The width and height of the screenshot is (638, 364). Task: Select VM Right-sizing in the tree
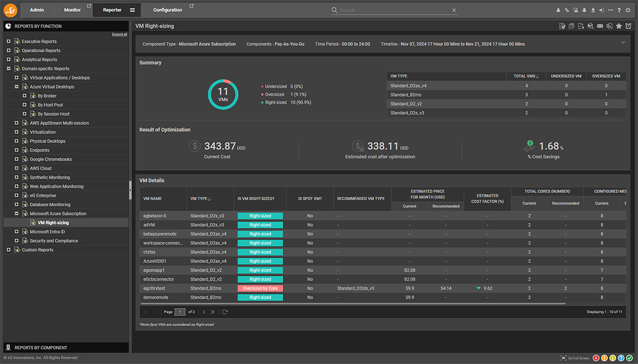coord(53,223)
